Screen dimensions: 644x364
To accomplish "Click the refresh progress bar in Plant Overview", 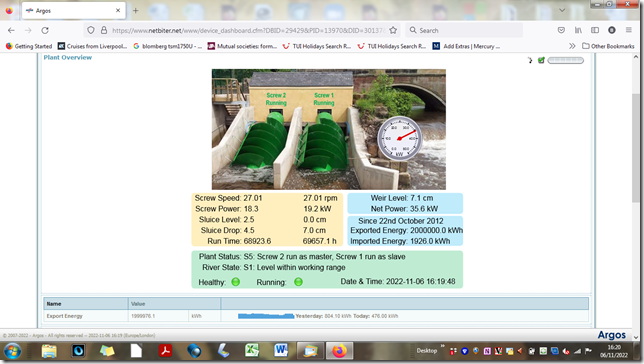I will click(x=566, y=60).
